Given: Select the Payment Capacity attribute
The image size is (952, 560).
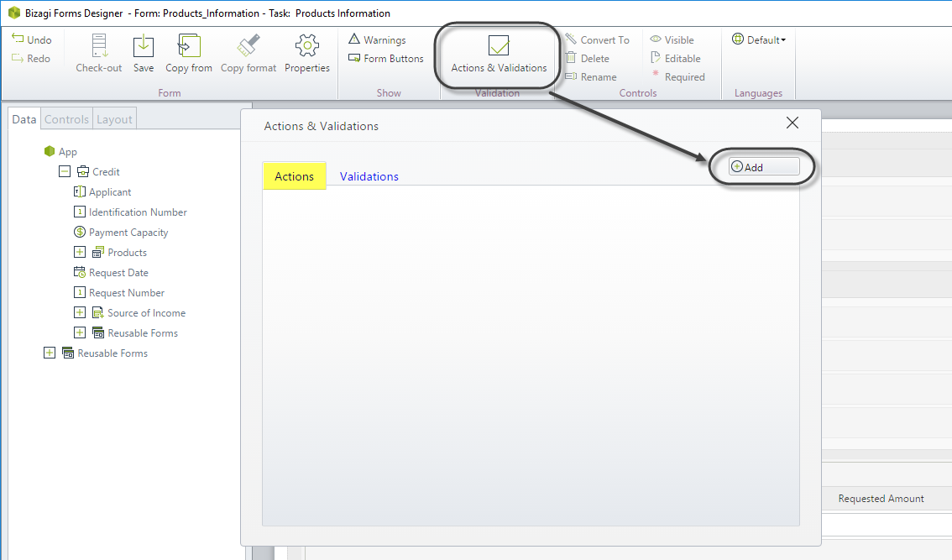Looking at the screenshot, I should [x=128, y=232].
